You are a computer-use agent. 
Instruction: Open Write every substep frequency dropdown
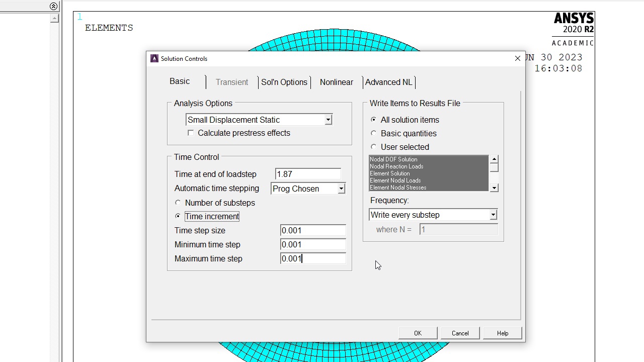[433, 215]
